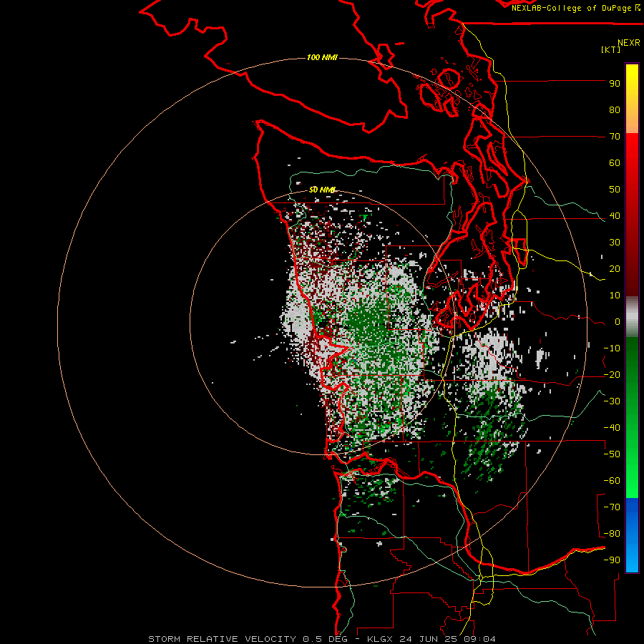Click the 0 knot scale value
The width and height of the screenshot is (644, 644).
(x=618, y=321)
